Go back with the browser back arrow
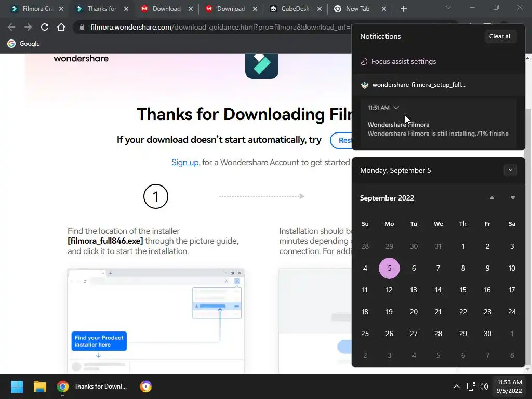532x399 pixels. [x=11, y=27]
